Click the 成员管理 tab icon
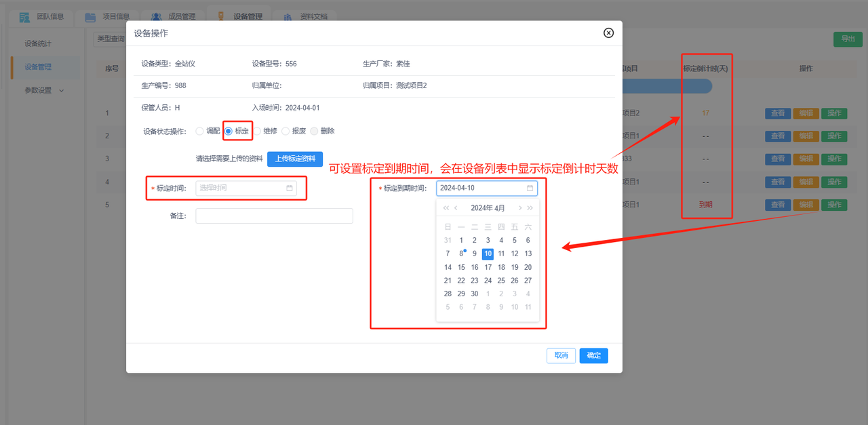The height and width of the screenshot is (425, 868). click(156, 17)
